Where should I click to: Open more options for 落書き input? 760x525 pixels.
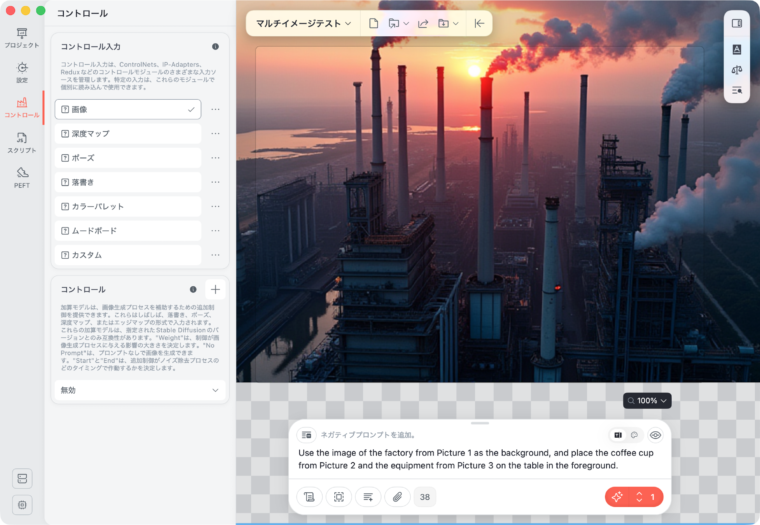click(x=215, y=182)
